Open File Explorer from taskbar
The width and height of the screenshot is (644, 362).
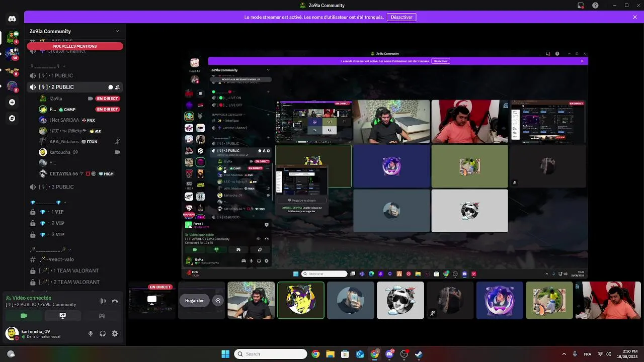coord(330,354)
